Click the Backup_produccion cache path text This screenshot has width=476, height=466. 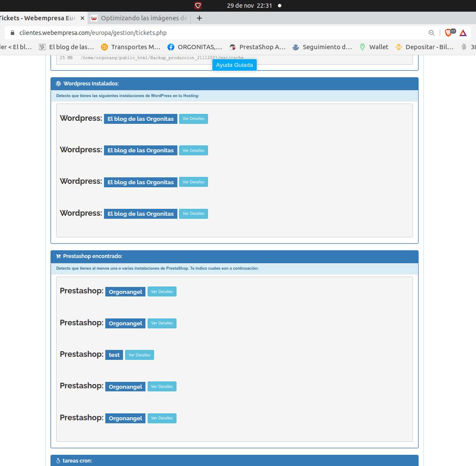tap(162, 58)
